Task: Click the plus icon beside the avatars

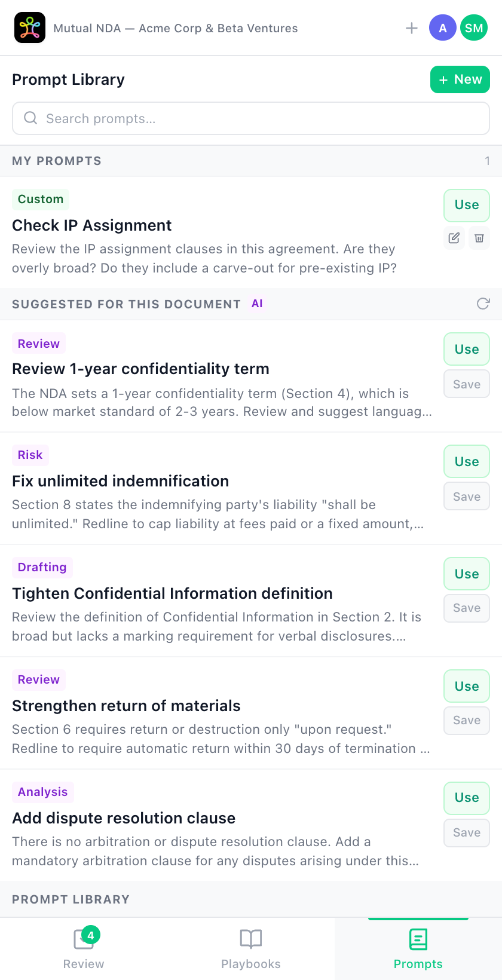Action: tap(412, 28)
